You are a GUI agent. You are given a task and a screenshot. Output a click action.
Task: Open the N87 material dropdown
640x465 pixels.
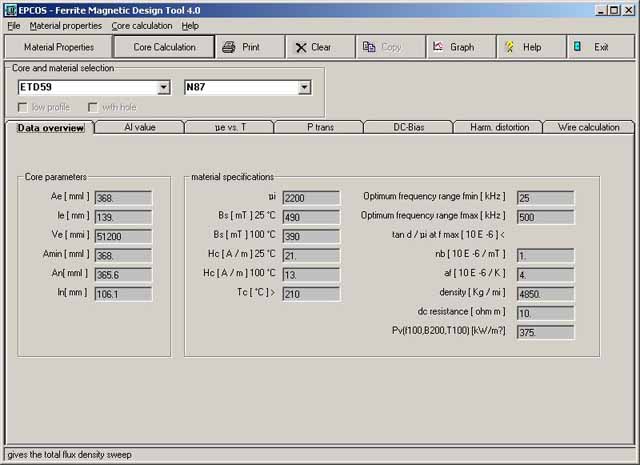(x=304, y=87)
